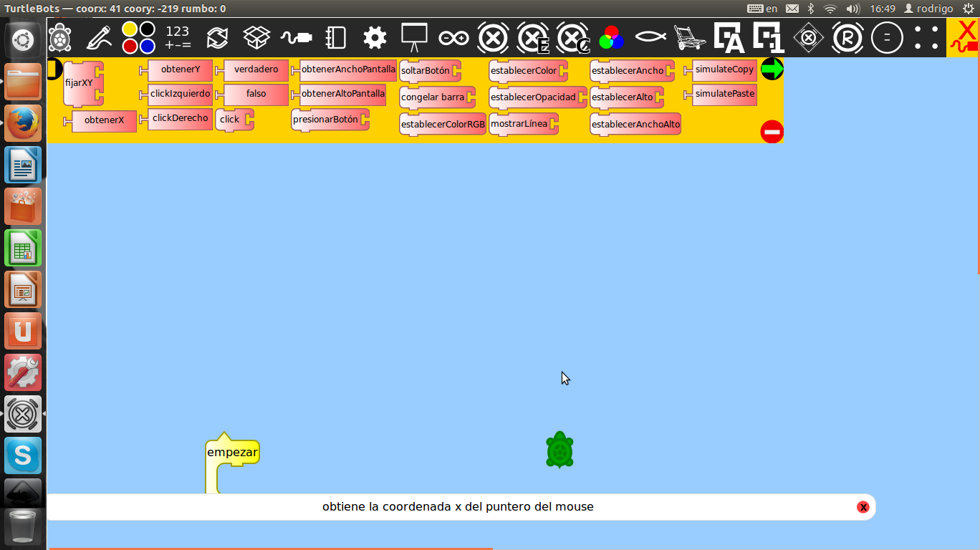The height and width of the screenshot is (550, 980).
Task: Open the diamond X palette
Action: [x=808, y=38]
